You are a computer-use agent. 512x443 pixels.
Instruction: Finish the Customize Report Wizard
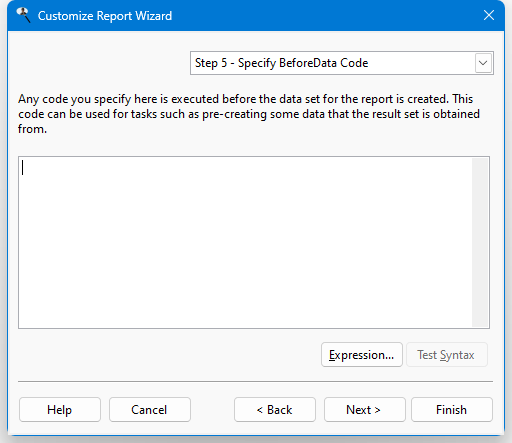click(x=452, y=409)
